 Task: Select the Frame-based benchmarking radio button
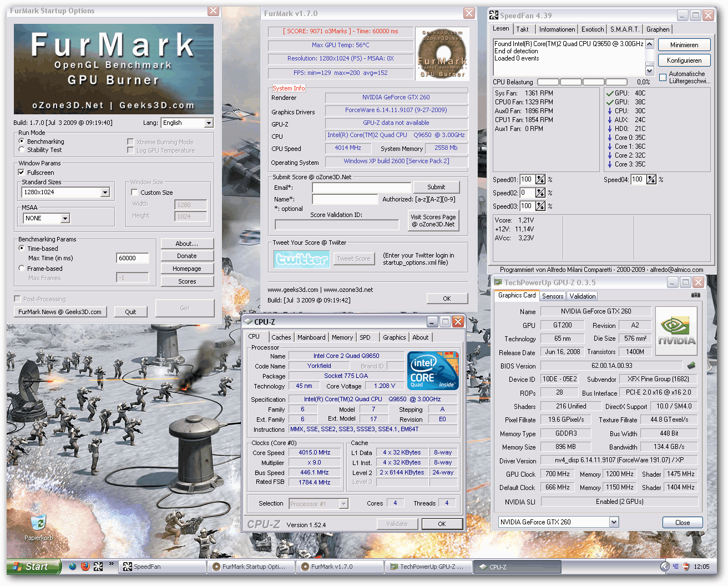(x=22, y=269)
